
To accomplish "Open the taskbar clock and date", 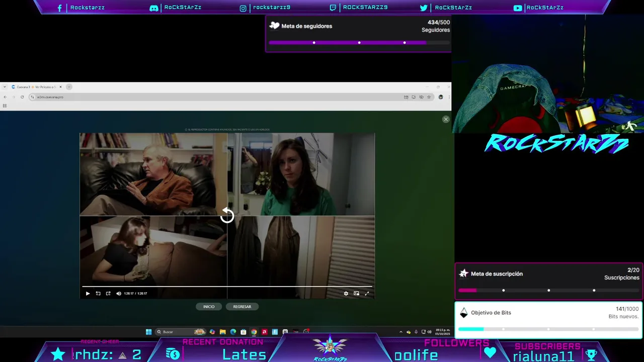I will point(443,332).
